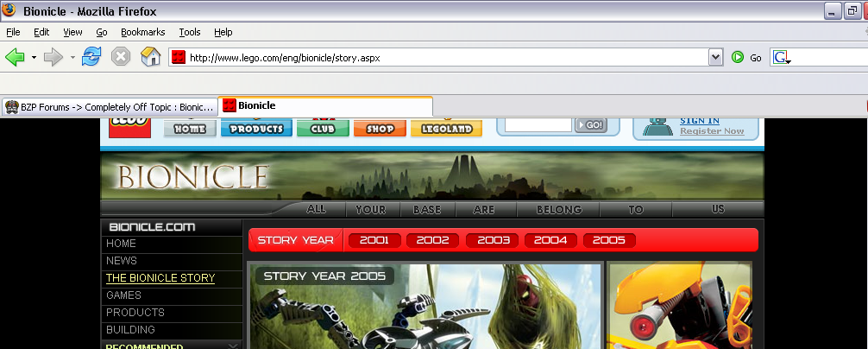Click PRODUCTS in the Bionicle sidebar
Viewport: 868px width, 349px height.
pos(135,313)
